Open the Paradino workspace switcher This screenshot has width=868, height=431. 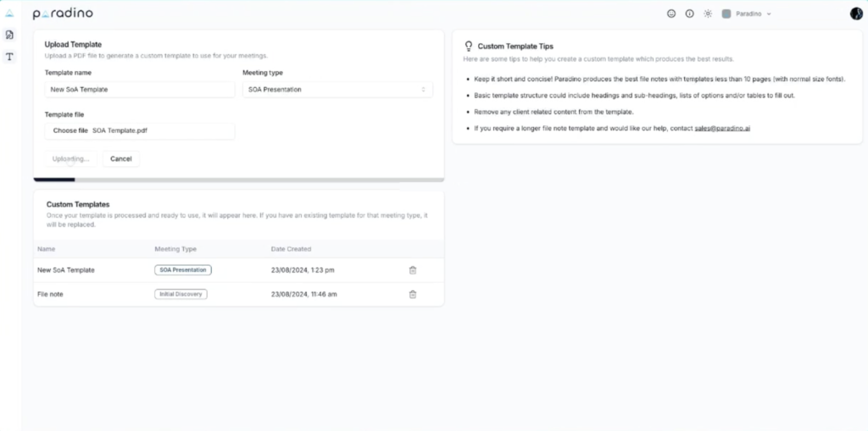(x=747, y=14)
